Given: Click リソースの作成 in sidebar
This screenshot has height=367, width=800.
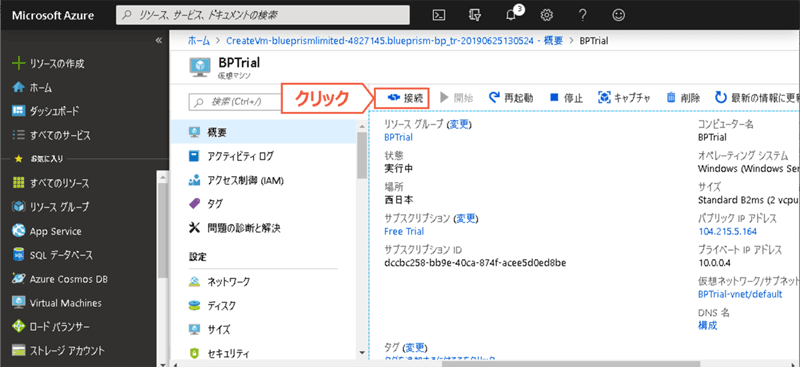Looking at the screenshot, I should pyautogui.click(x=49, y=64).
